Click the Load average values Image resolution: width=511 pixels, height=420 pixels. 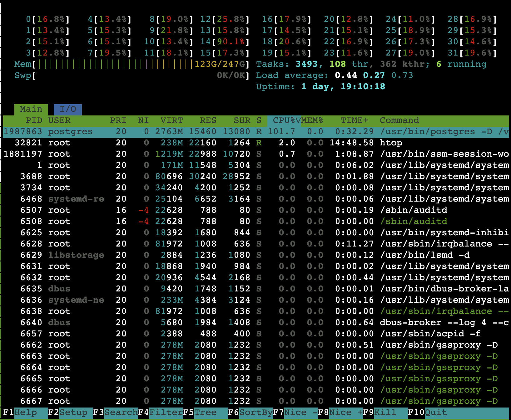[x=374, y=76]
